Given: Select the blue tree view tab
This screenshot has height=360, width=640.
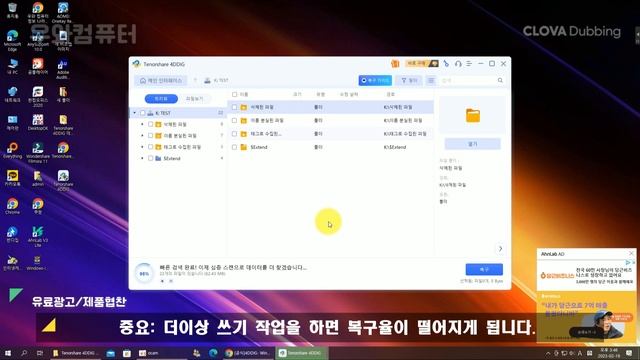Looking at the screenshot, I should coord(161,98).
